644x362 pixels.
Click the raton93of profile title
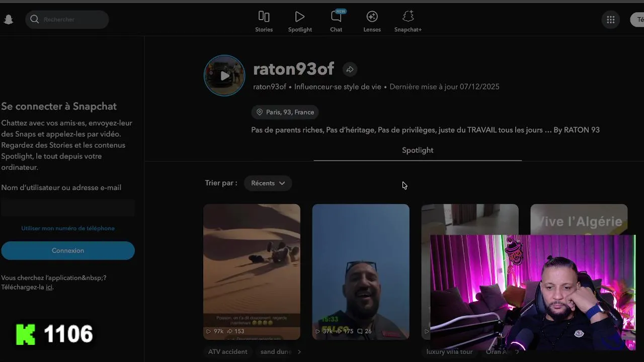pyautogui.click(x=293, y=69)
